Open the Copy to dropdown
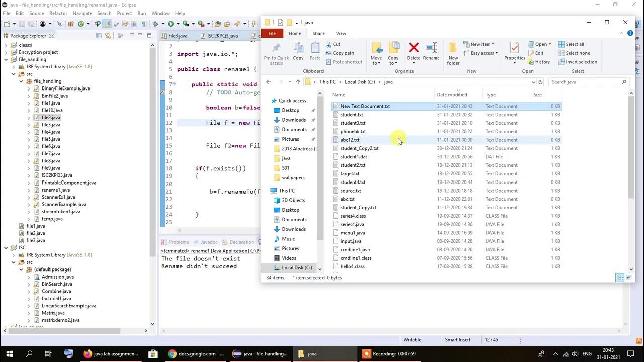The height and width of the screenshot is (362, 644). click(x=393, y=54)
